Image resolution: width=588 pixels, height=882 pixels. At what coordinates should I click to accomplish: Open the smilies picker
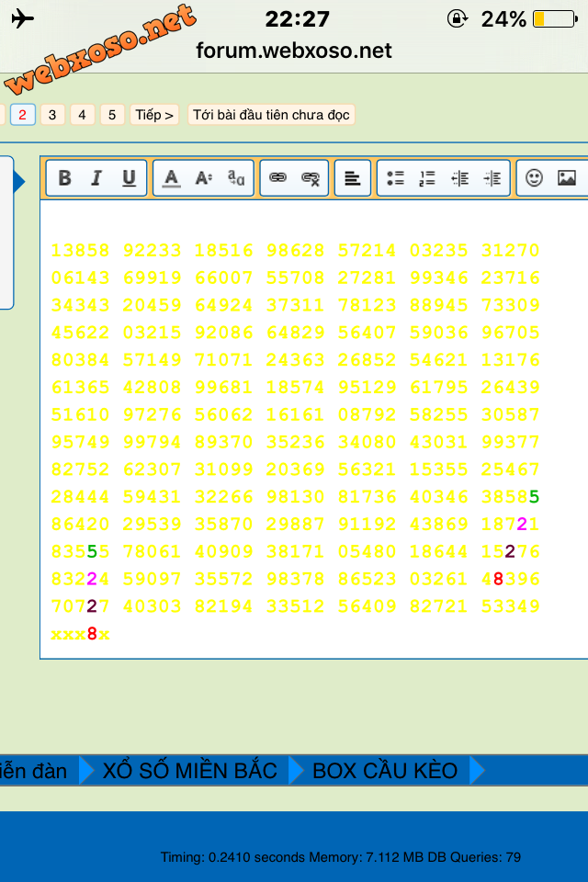pos(534,178)
